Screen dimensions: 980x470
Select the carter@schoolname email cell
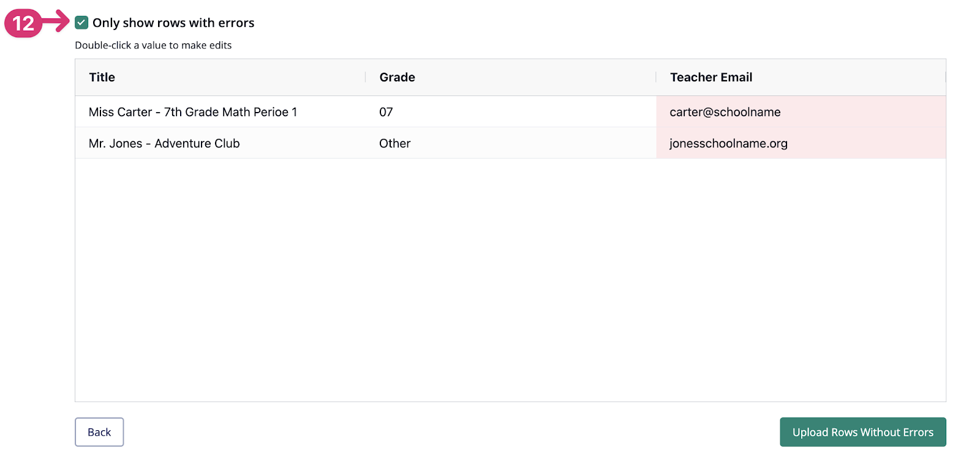coord(801,111)
